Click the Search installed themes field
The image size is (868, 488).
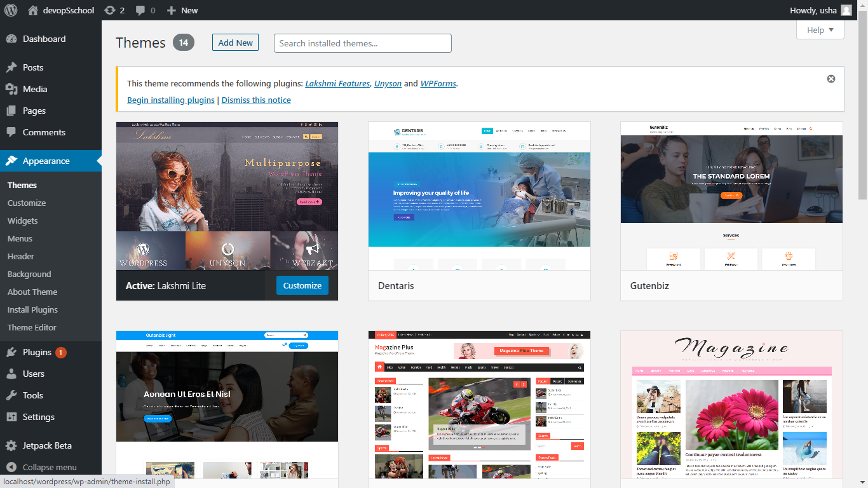click(362, 43)
